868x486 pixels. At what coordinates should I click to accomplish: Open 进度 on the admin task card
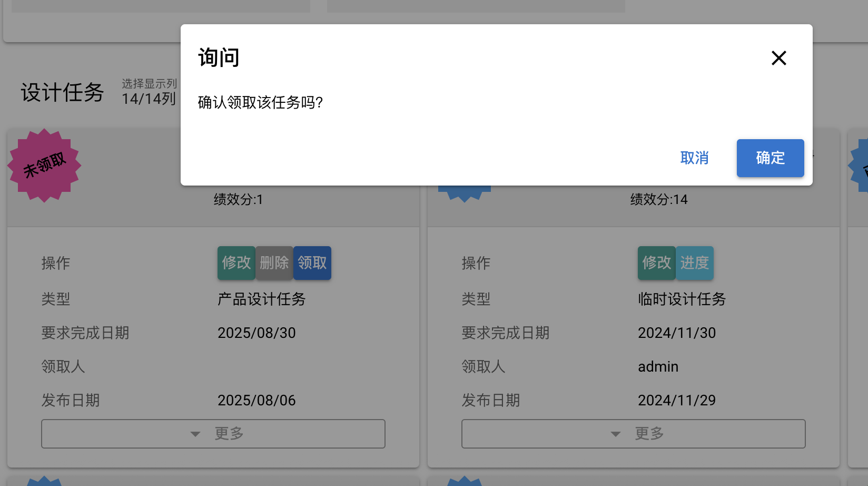695,263
